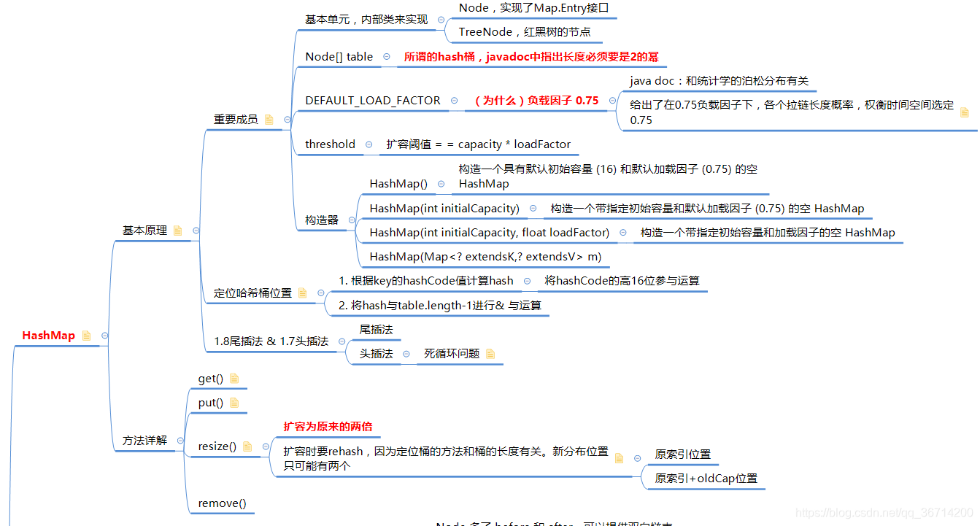980x526 pixels.
Task: Collapse the threshold node
Action: (x=369, y=144)
